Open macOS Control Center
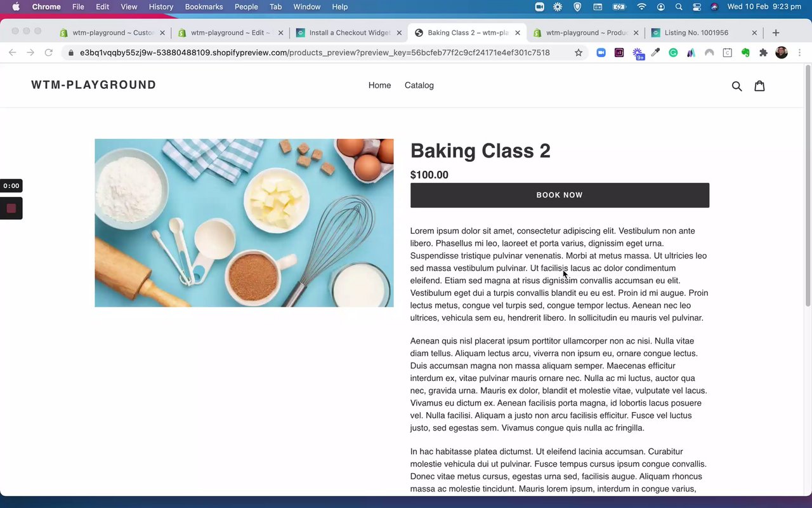The height and width of the screenshot is (508, 812). point(697,7)
